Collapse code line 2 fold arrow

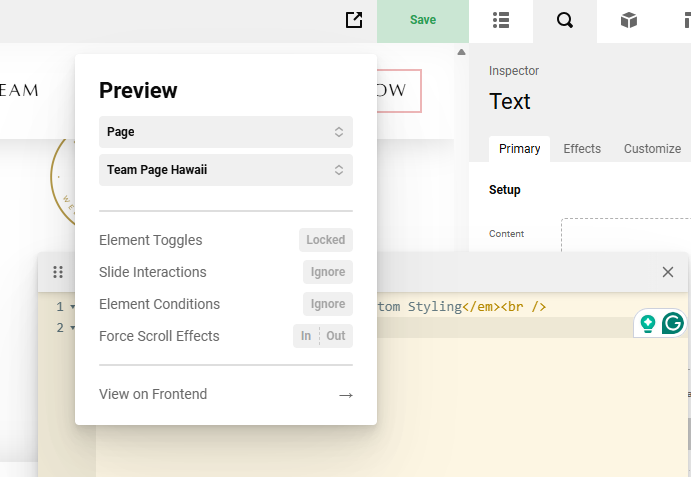coord(73,328)
